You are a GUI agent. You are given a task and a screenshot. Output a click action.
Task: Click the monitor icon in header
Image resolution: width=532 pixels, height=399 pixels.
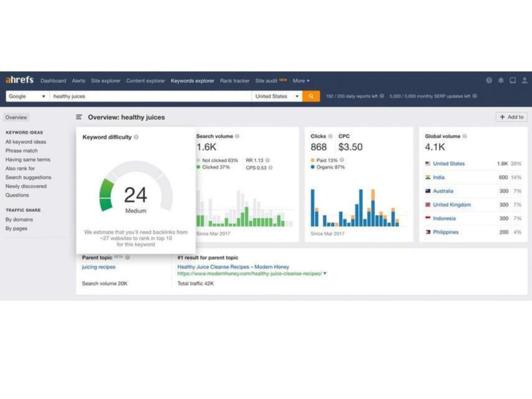click(513, 80)
